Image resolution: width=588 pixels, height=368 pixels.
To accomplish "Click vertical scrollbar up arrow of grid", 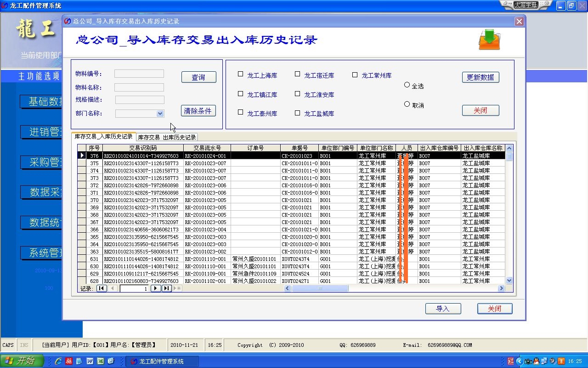I will 509,148.
